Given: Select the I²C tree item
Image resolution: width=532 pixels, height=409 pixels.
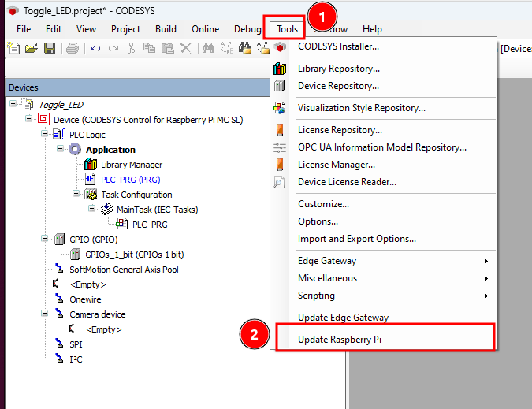Looking at the screenshot, I should (x=76, y=359).
